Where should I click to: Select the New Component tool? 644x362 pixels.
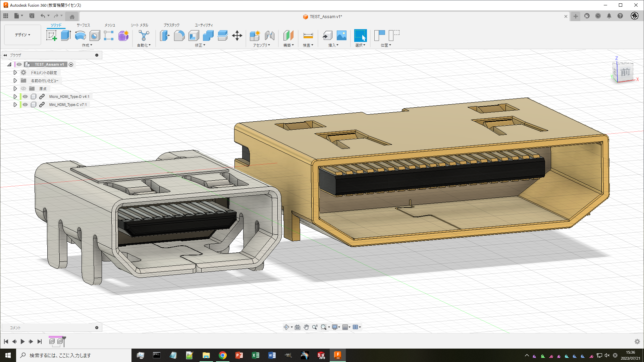255,35
